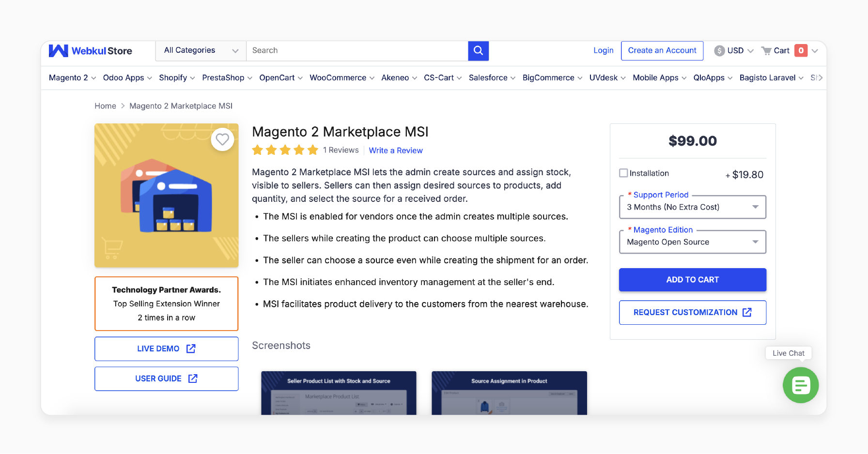Screen dimensions: 868x454
Task: Expand the Mobile Apps menu
Action: click(660, 78)
